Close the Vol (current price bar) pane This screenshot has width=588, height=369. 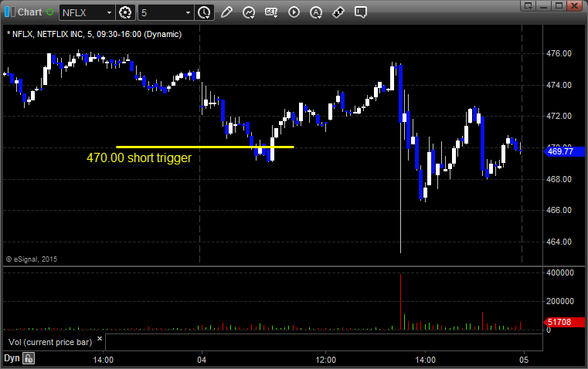(100, 339)
